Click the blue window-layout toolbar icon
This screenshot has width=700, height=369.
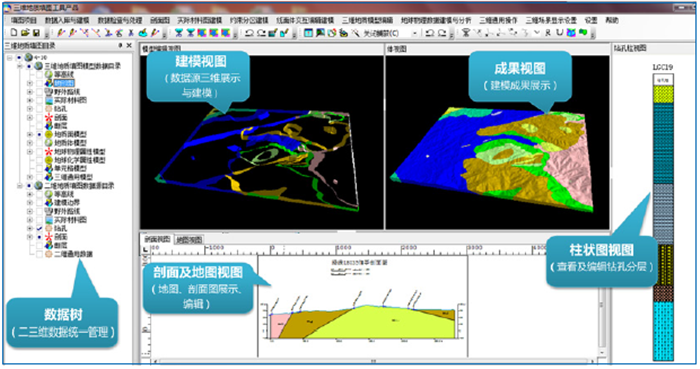[308, 33]
